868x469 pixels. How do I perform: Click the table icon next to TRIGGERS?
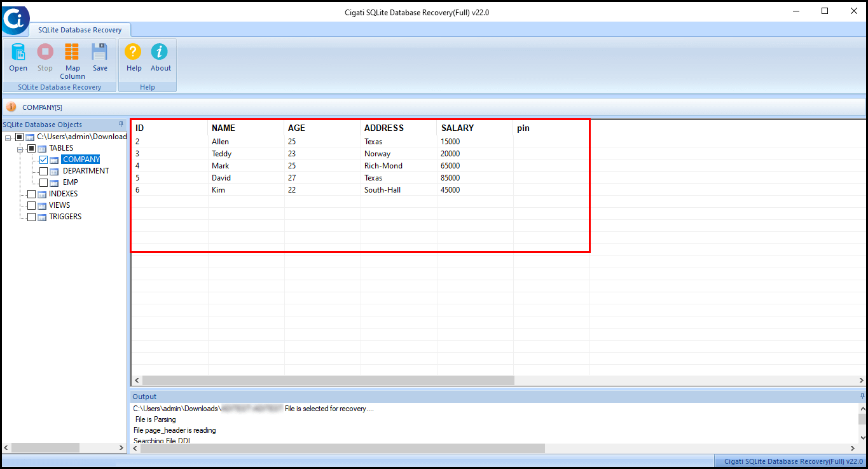(x=42, y=217)
